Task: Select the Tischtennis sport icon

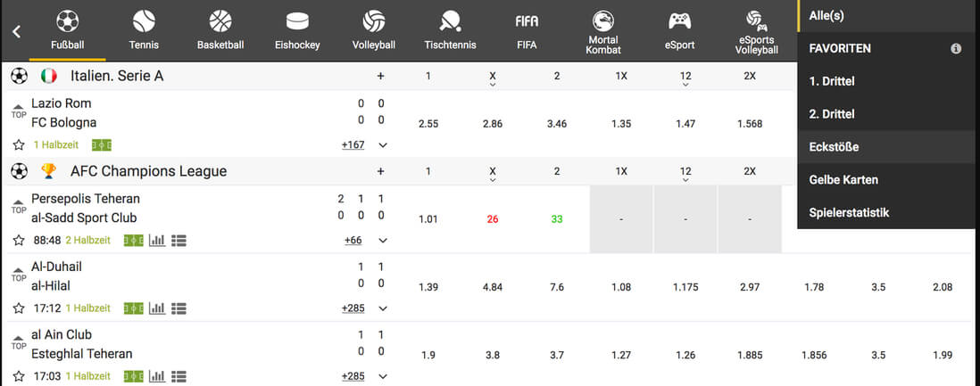Action: click(x=450, y=22)
